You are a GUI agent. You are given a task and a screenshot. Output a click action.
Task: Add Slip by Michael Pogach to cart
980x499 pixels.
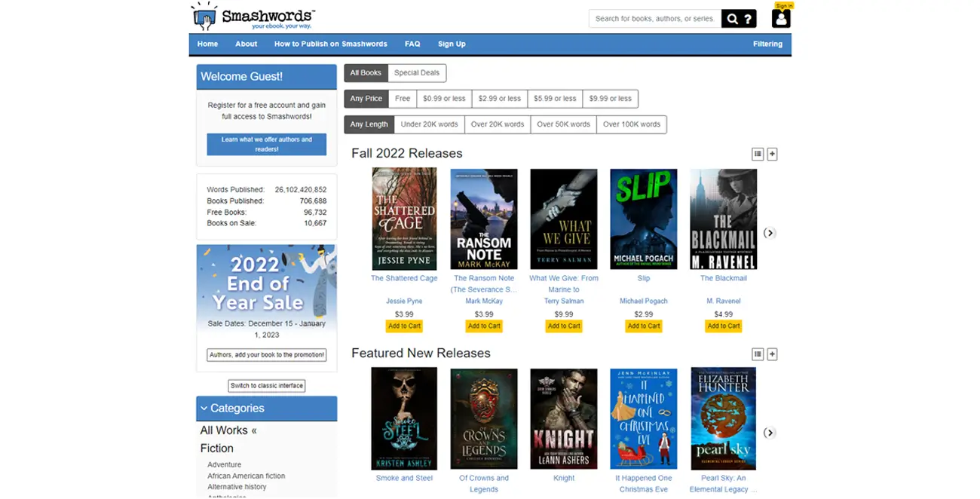(643, 326)
